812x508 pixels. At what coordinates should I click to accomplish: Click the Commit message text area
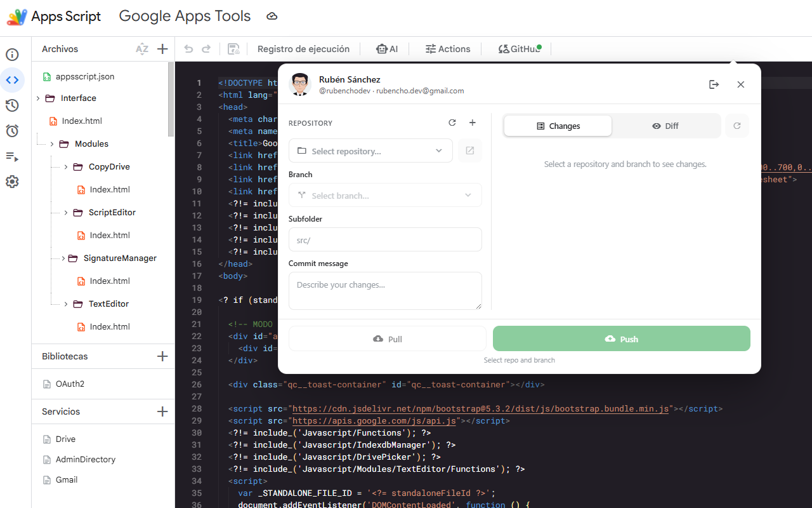point(385,291)
